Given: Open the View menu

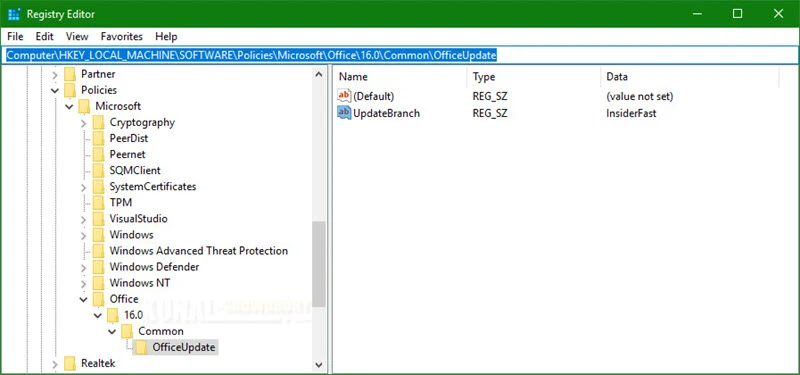Looking at the screenshot, I should tap(77, 36).
